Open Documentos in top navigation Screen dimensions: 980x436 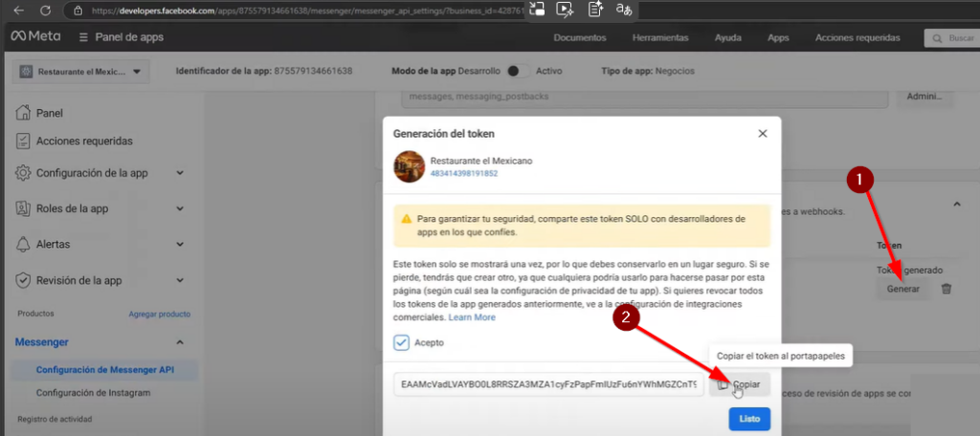tap(580, 37)
